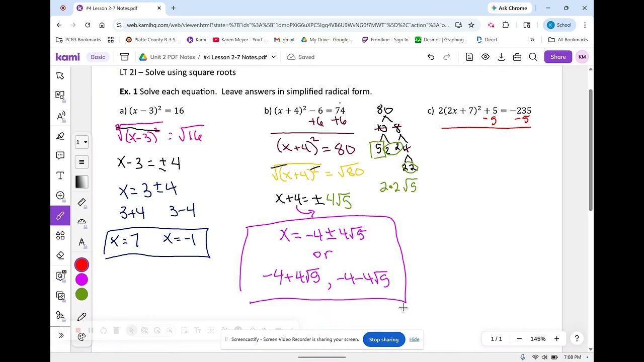Select the Markup highlighter tool

coord(60,136)
